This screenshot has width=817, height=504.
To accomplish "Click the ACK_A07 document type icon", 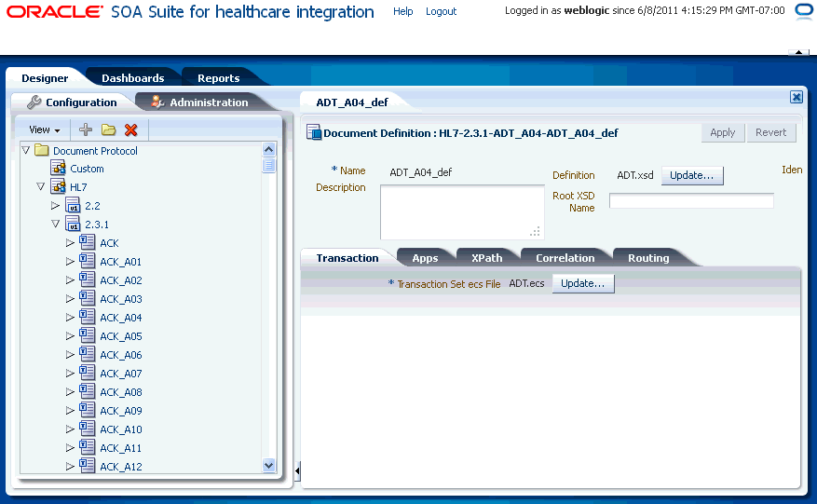I will 87,373.
